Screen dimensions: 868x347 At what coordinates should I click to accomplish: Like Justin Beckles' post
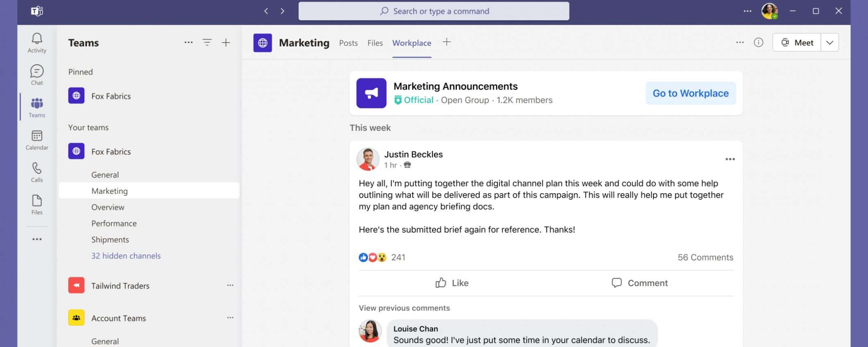pyautogui.click(x=452, y=283)
